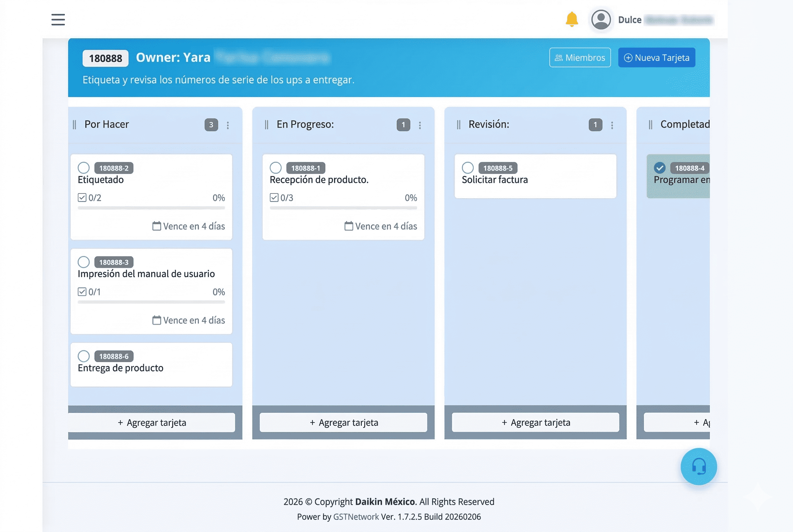Mark Solicitar factura card as complete

(468, 168)
